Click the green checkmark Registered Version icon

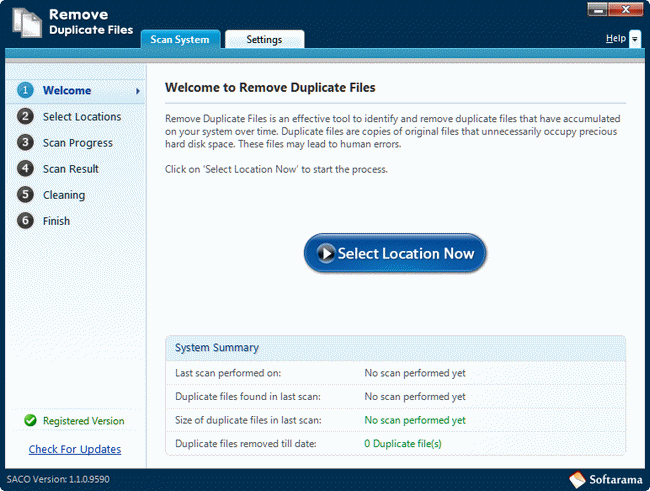pos(30,420)
